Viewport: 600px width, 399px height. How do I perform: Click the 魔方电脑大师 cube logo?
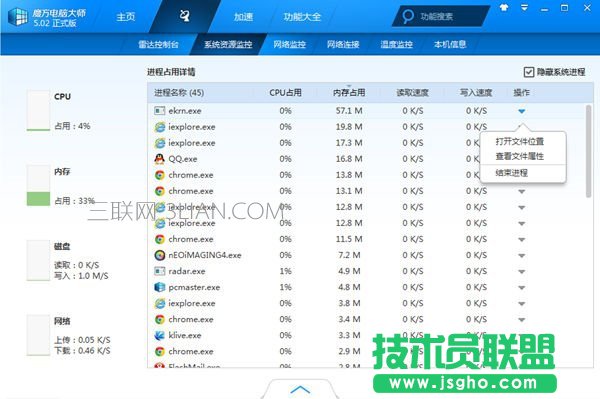click(x=18, y=17)
